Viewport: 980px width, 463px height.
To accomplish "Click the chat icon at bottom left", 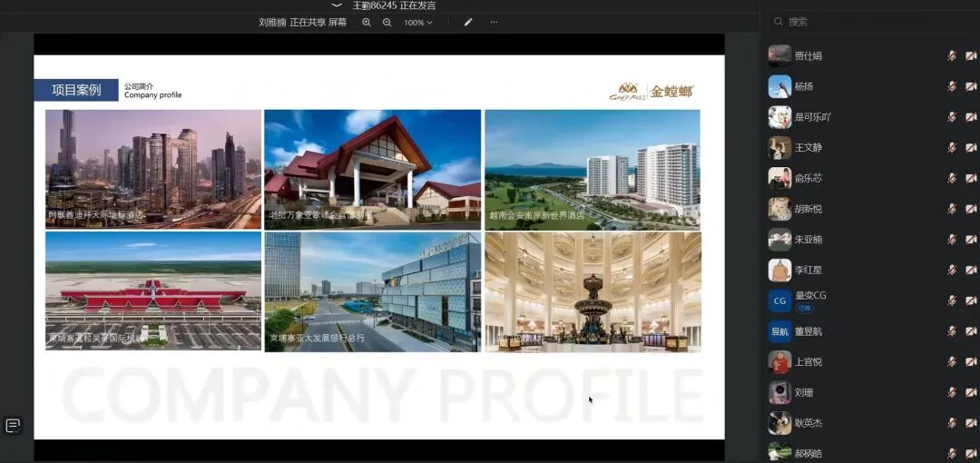I will (x=13, y=425).
